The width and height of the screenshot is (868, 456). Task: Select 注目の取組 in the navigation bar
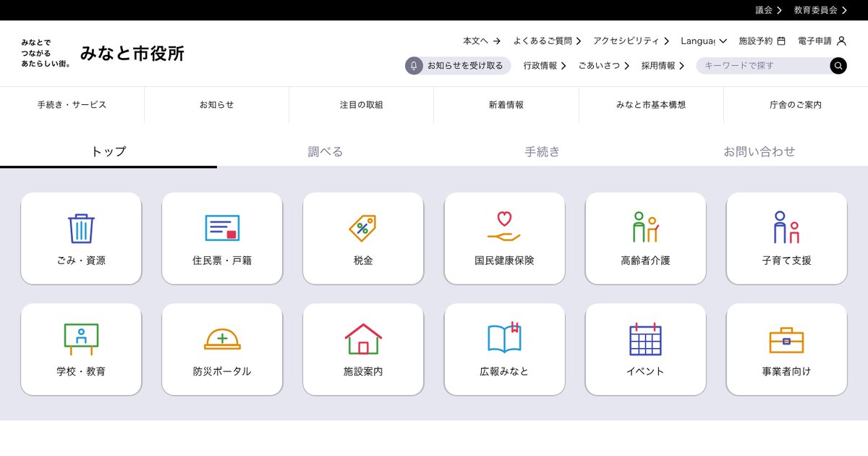(x=362, y=105)
